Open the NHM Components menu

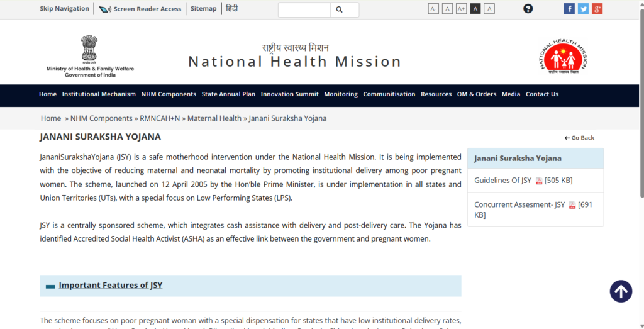(169, 94)
